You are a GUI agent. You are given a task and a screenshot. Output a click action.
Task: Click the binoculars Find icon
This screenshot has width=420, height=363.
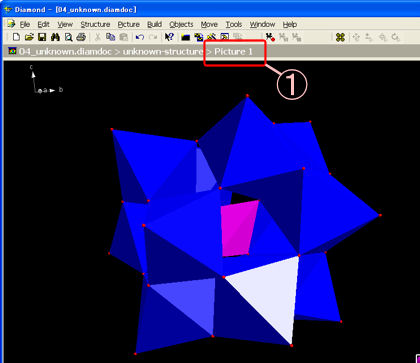pyautogui.click(x=55, y=37)
